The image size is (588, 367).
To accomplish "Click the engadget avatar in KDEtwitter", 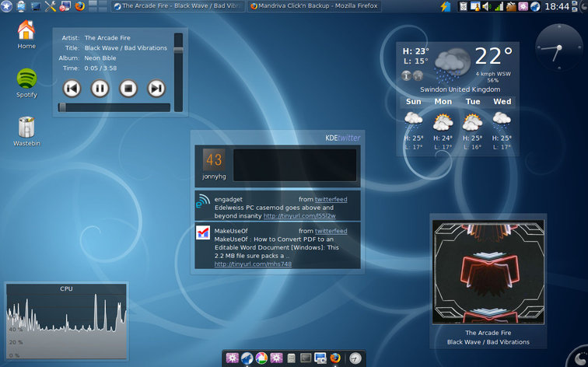I will (x=203, y=201).
